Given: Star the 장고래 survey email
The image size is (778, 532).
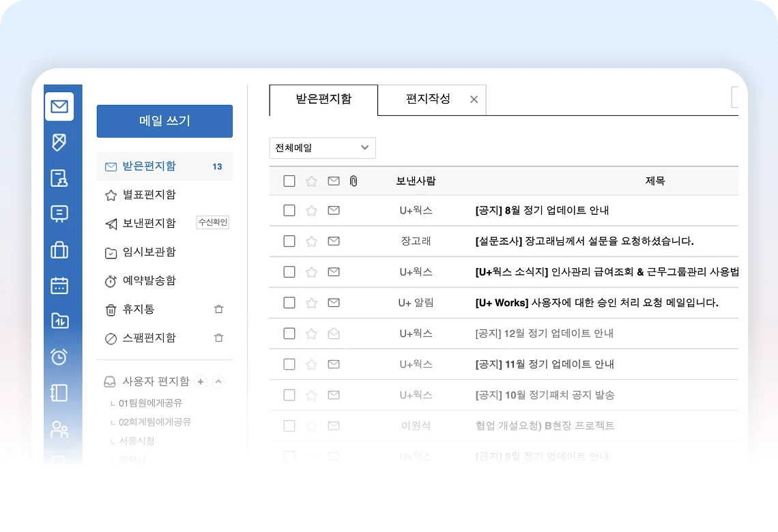Looking at the screenshot, I should coord(311,241).
